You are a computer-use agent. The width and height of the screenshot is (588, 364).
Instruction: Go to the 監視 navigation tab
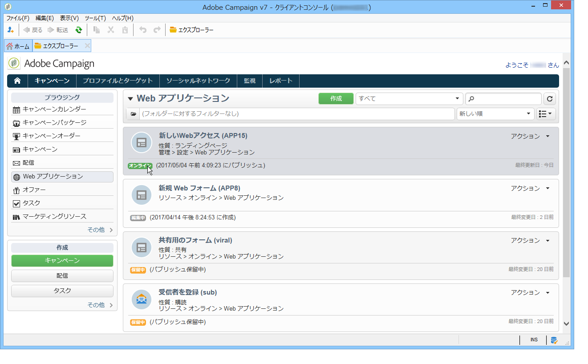(x=250, y=81)
